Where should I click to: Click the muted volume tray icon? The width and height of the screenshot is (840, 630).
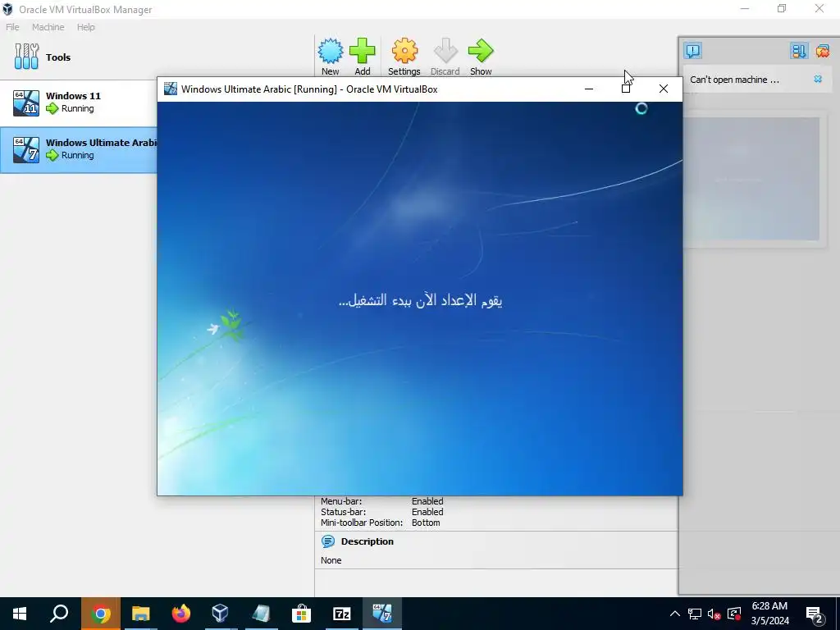(x=714, y=614)
